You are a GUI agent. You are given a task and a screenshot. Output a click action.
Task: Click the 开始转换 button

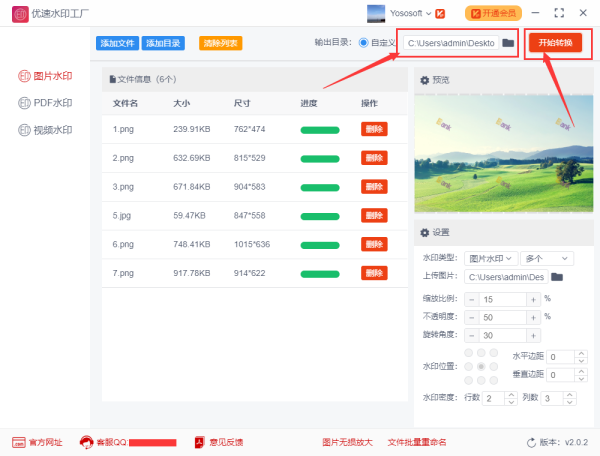(x=554, y=43)
